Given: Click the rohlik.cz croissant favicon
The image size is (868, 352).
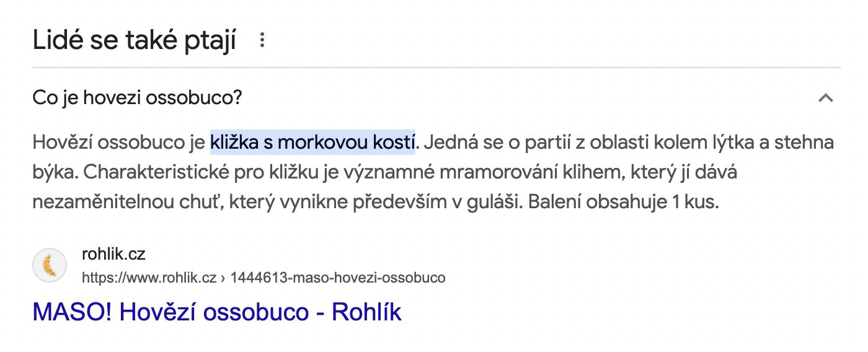Looking at the screenshot, I should tap(50, 265).
